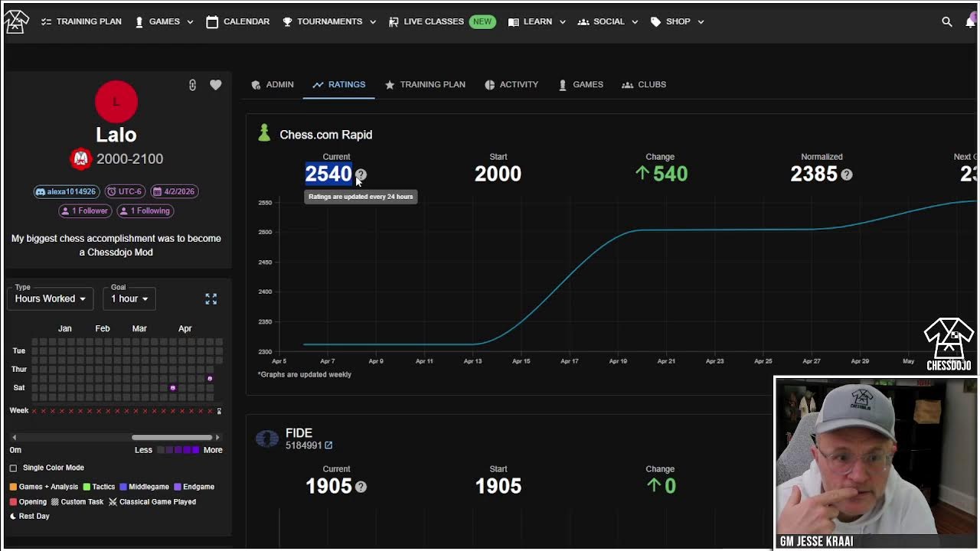The width and height of the screenshot is (980, 551).
Task: Toggle the Tactics legend swatch
Action: 87,487
